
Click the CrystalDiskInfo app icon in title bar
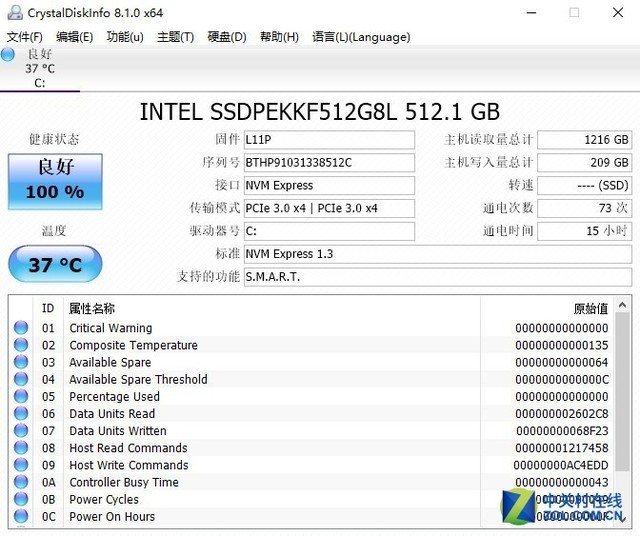pyautogui.click(x=15, y=13)
